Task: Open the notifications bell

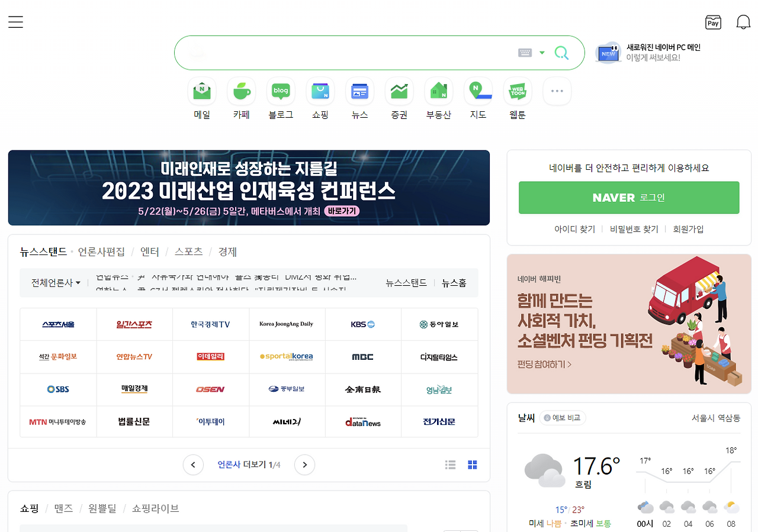Action: click(743, 22)
